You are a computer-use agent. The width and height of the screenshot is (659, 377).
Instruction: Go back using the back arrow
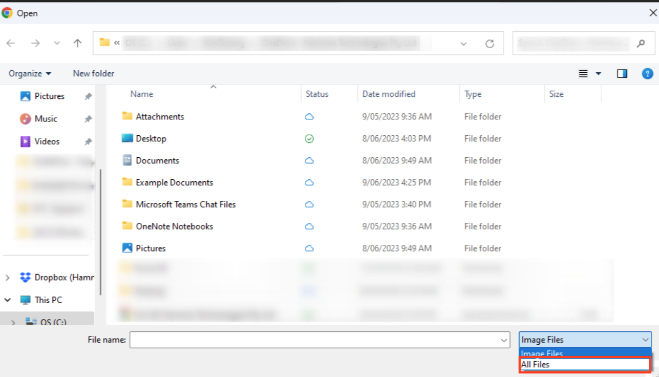click(11, 43)
